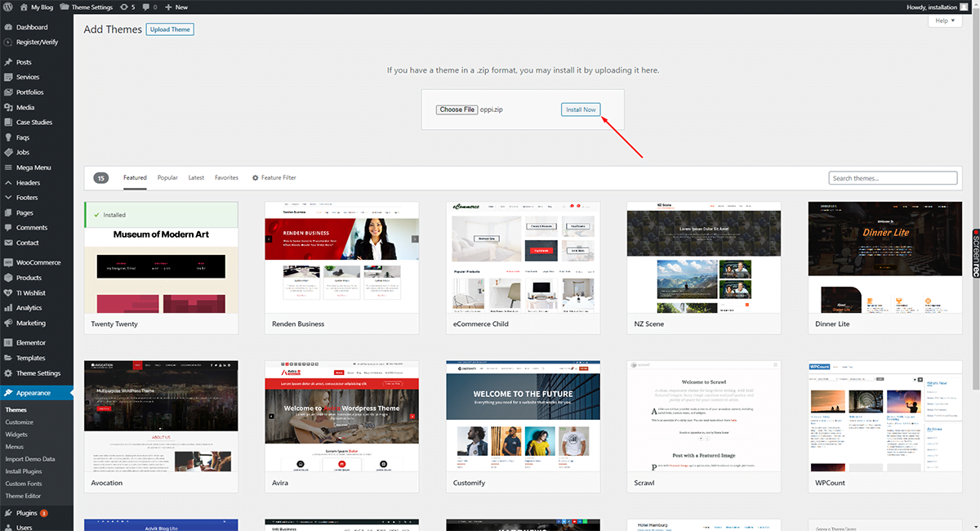The height and width of the screenshot is (531, 980).
Task: Open the Theme Editor link
Action: pyautogui.click(x=23, y=496)
